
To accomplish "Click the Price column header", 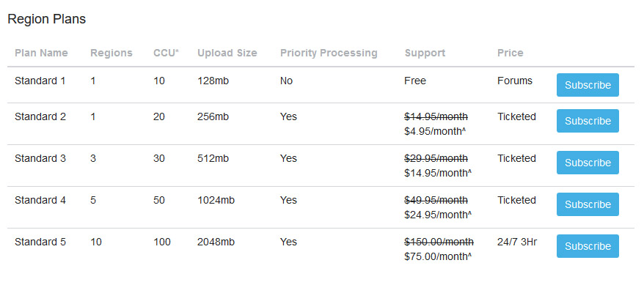I will [x=510, y=53].
